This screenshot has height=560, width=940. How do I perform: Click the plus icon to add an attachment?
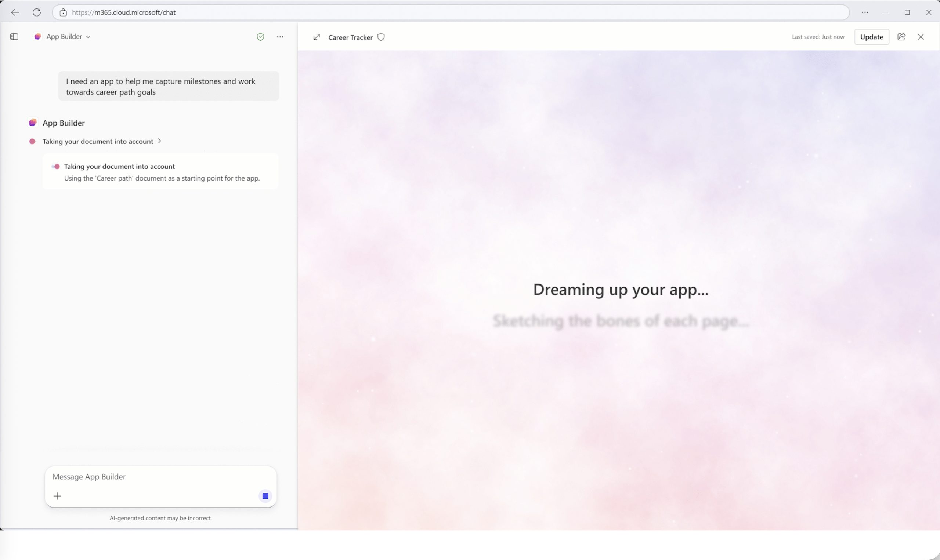coord(57,495)
